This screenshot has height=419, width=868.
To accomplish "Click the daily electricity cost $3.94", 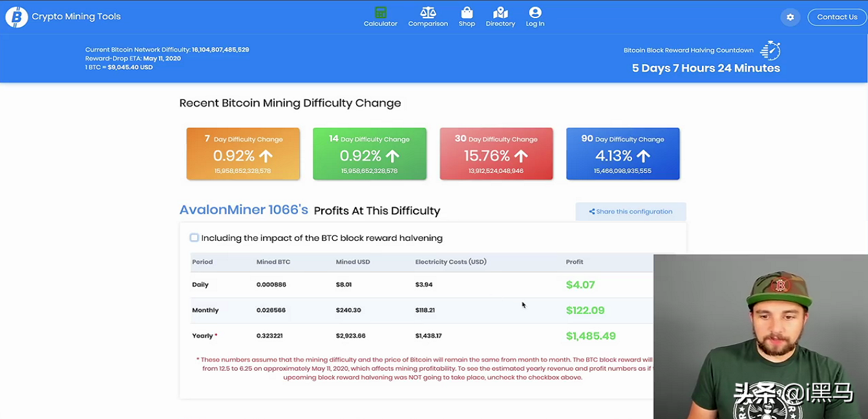I will (x=424, y=285).
